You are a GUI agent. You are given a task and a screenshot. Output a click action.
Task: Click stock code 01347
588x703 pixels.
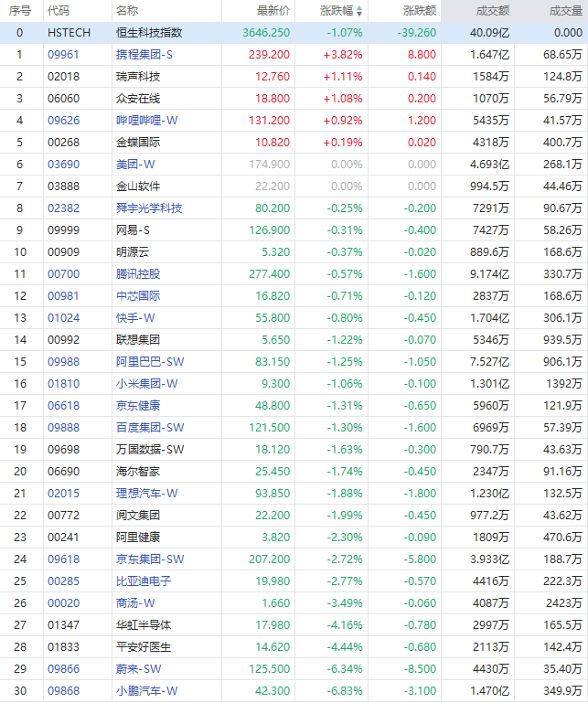(x=63, y=625)
